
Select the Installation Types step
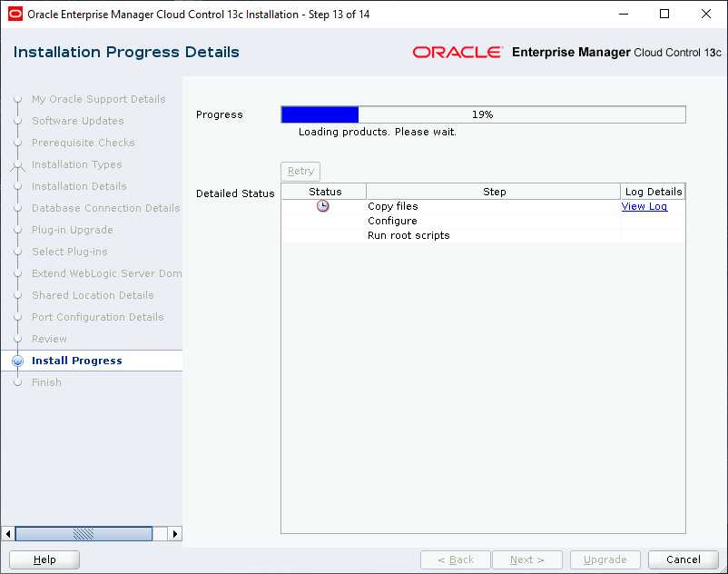pyautogui.click(x=76, y=164)
